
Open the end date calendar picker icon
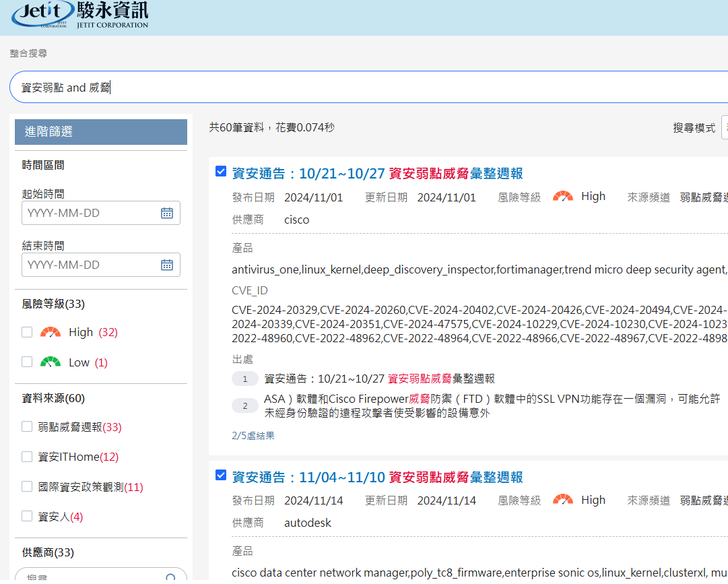point(166,265)
